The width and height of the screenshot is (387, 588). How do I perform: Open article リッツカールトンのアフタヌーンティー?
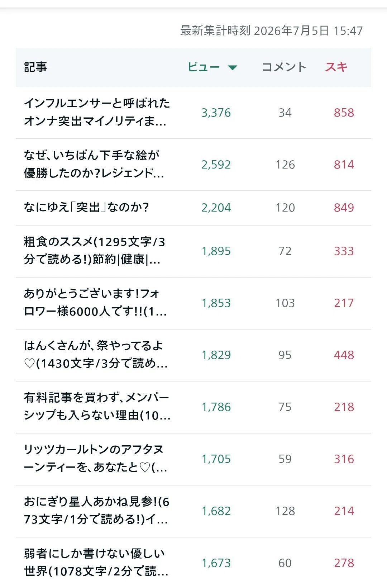[95, 459]
